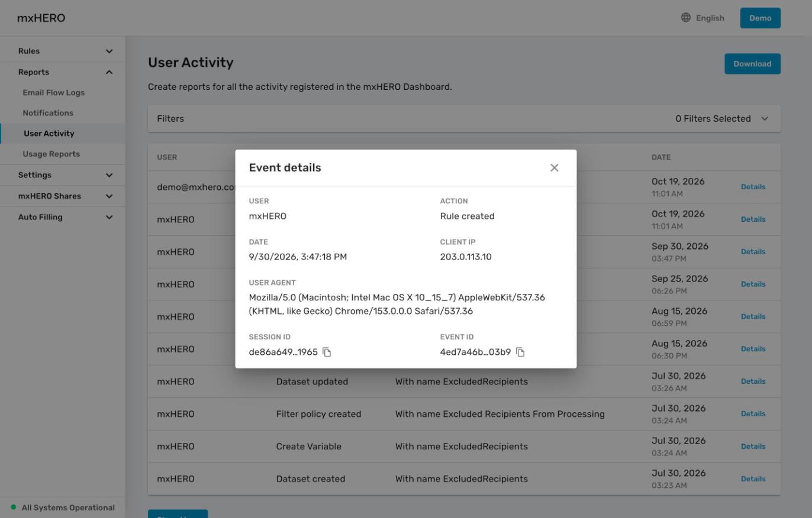Screen dimensions: 812x518
Task: Click the Rules label in the sidebar
Action: [29, 51]
